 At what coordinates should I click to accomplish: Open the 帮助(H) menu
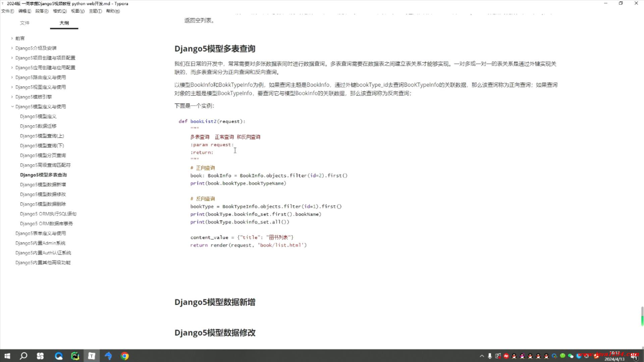click(113, 11)
